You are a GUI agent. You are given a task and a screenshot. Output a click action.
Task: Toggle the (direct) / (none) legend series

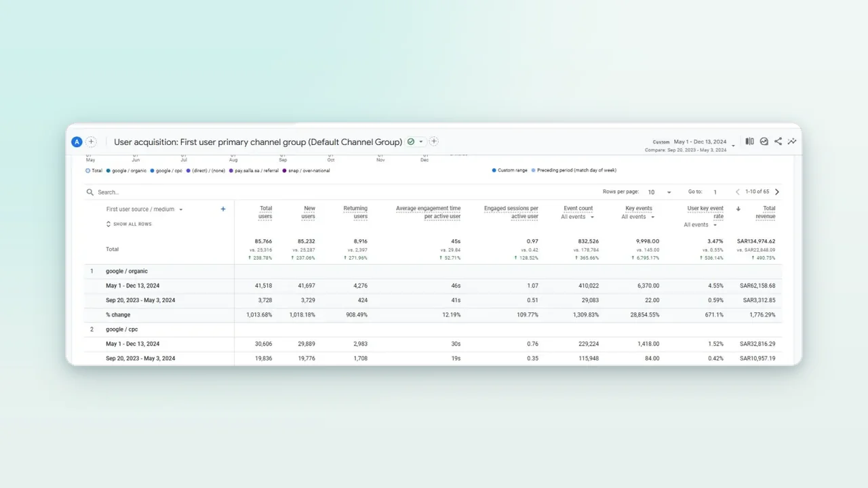pyautogui.click(x=205, y=171)
